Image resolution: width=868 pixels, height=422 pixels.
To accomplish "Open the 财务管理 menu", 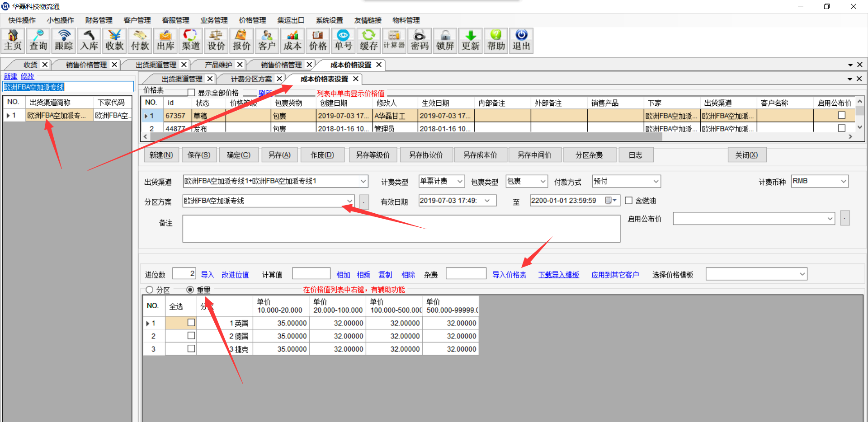I will (99, 20).
